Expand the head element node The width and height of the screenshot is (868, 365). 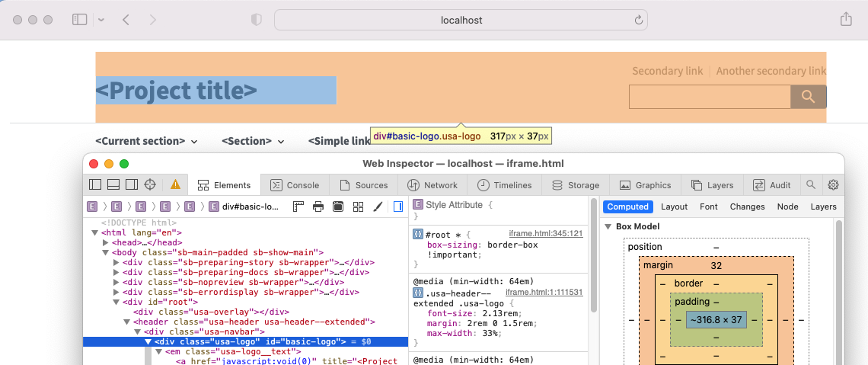click(x=106, y=242)
